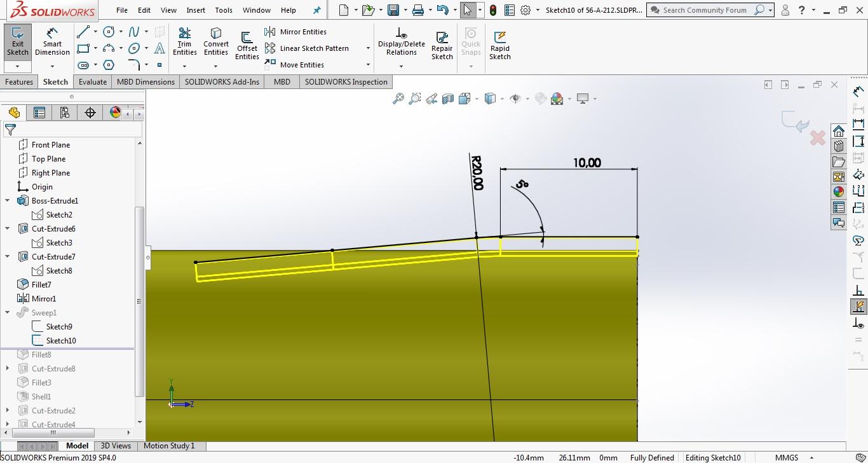
Task: Open the Appearances task pane tab
Action: pos(839,191)
